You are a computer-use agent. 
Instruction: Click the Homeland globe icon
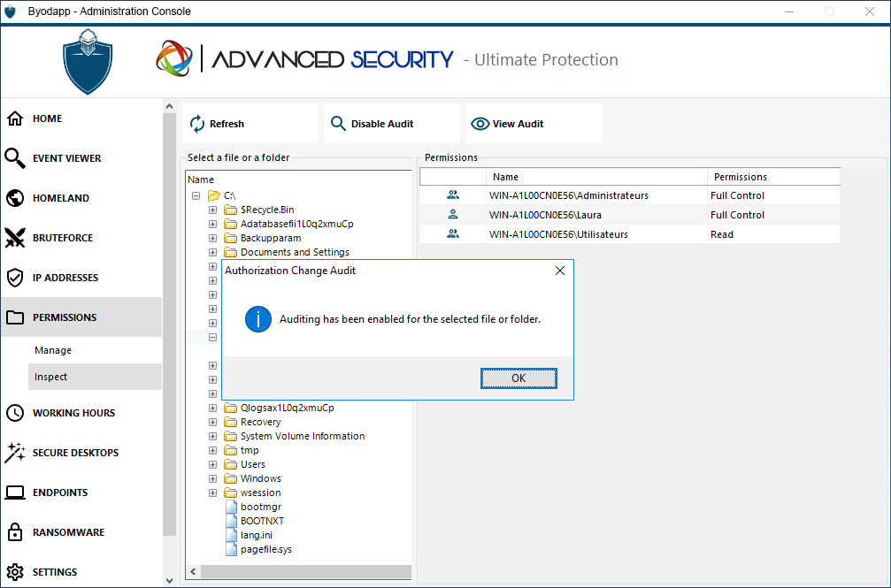click(x=15, y=198)
